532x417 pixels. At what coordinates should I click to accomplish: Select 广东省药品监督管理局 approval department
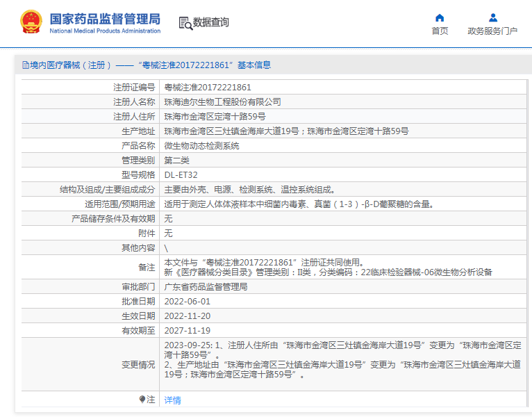click(206, 287)
